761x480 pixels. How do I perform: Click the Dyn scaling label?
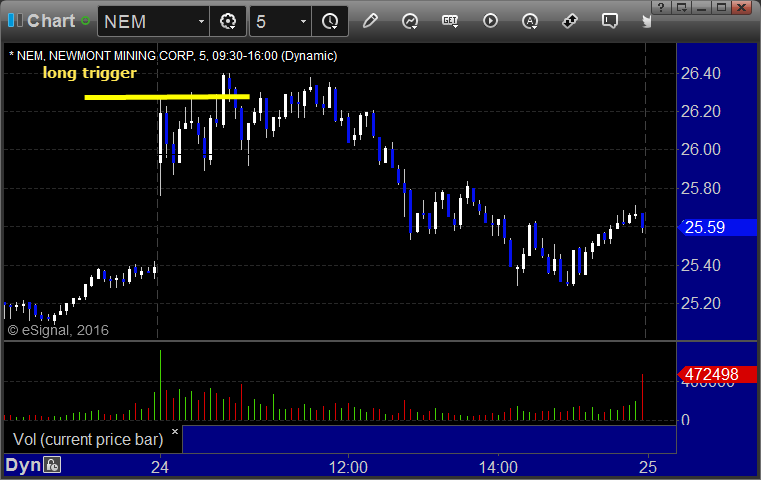pyautogui.click(x=23, y=465)
